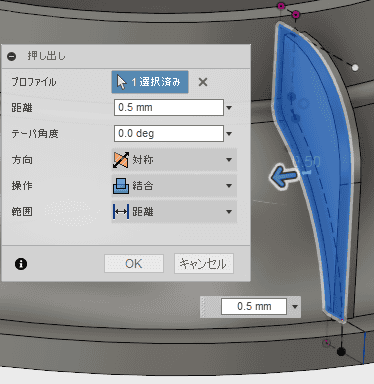Open the 方向 対称 dropdown
This screenshot has width=374, height=384.
(174, 160)
